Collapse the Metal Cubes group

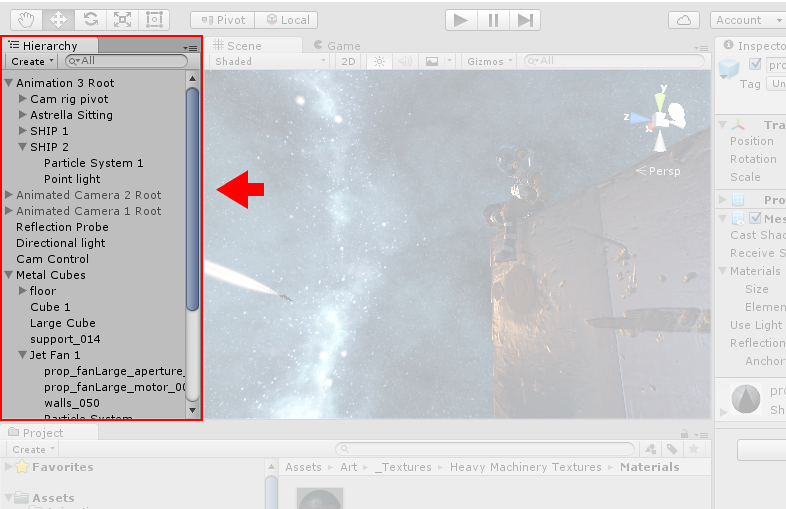[9, 275]
